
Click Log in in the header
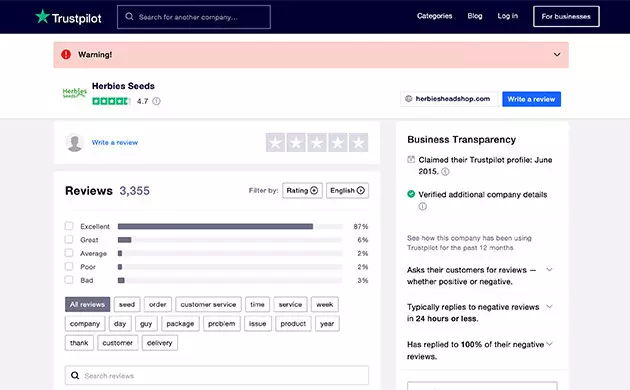(x=507, y=16)
